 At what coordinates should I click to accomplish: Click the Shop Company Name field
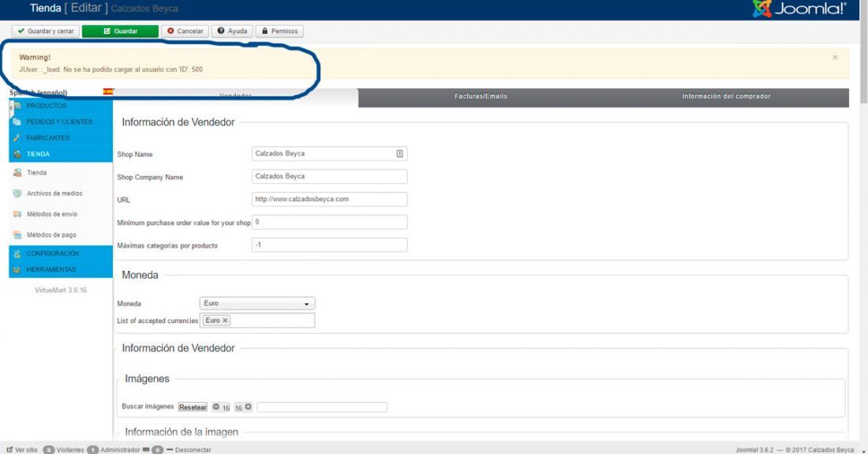329,176
